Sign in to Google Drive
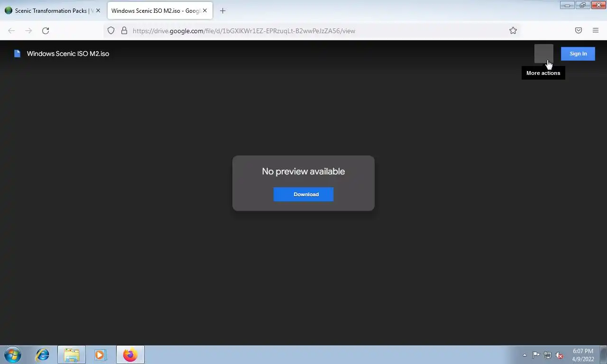The image size is (607, 364). pyautogui.click(x=578, y=54)
